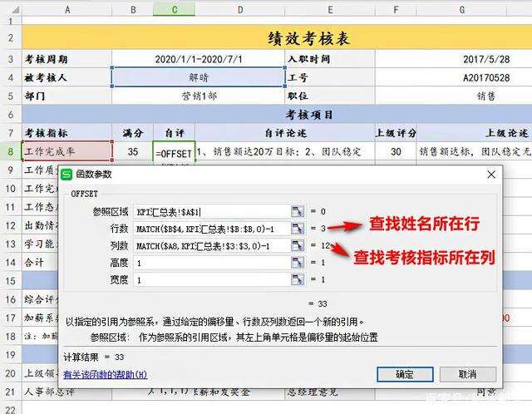Click the 职位 label cell
532x414 pixels.
point(330,96)
